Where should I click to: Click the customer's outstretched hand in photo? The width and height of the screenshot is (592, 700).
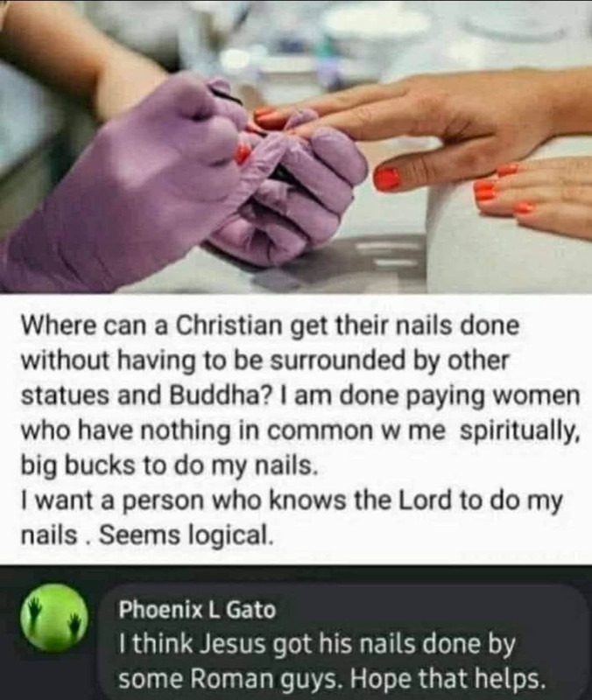coord(447,121)
